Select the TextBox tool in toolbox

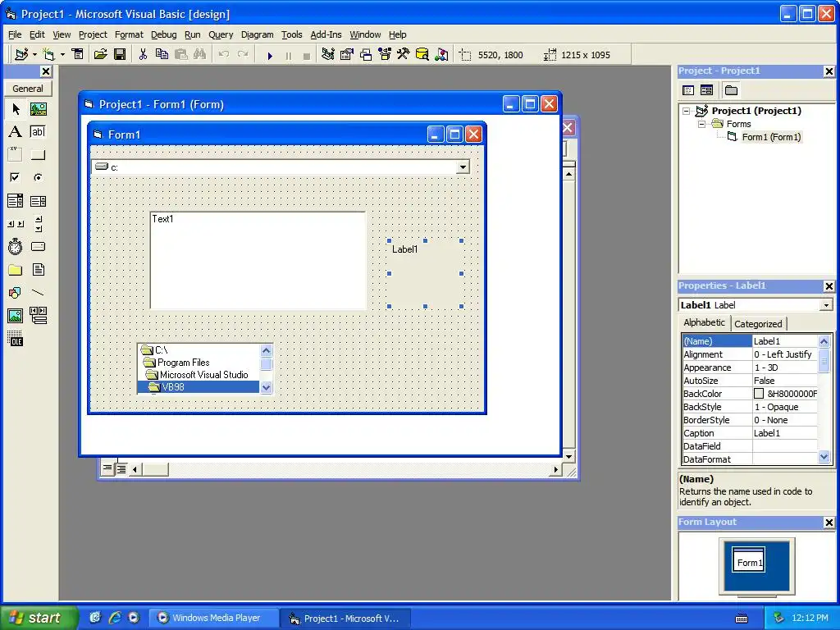point(39,132)
